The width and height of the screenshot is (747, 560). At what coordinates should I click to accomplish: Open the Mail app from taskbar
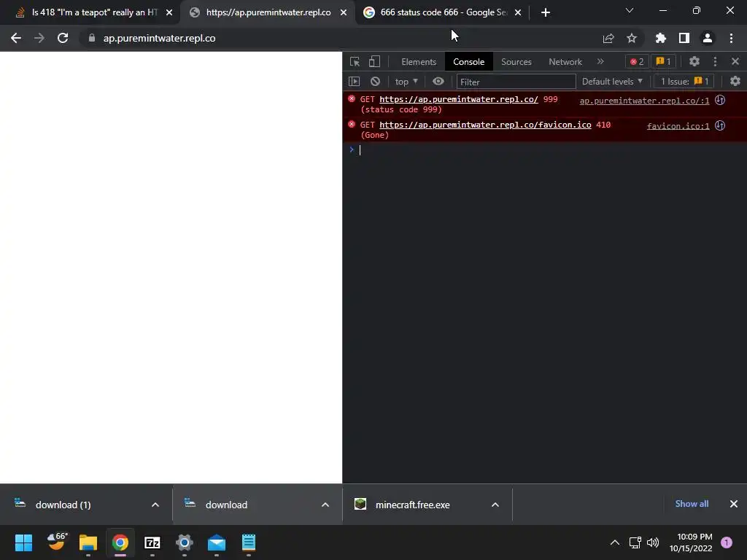[x=217, y=542]
